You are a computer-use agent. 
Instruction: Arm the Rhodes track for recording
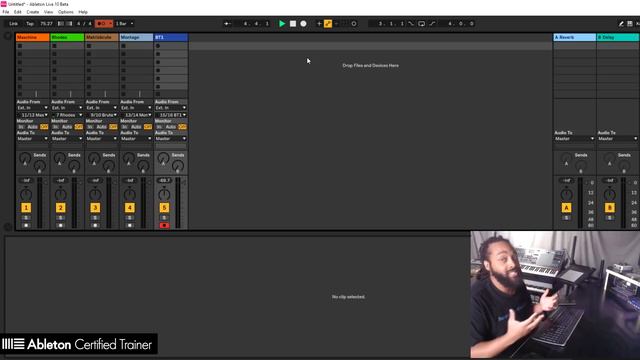pos(60,225)
